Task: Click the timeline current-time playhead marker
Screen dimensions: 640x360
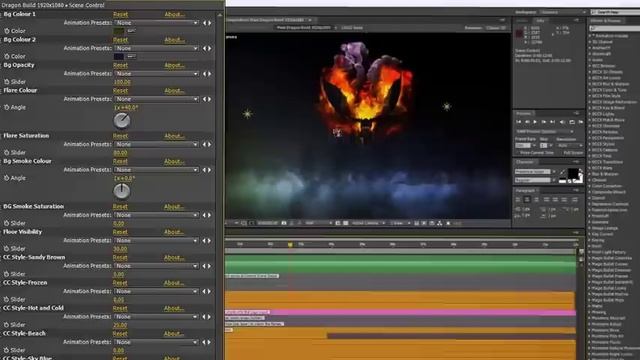Action: pos(290,244)
